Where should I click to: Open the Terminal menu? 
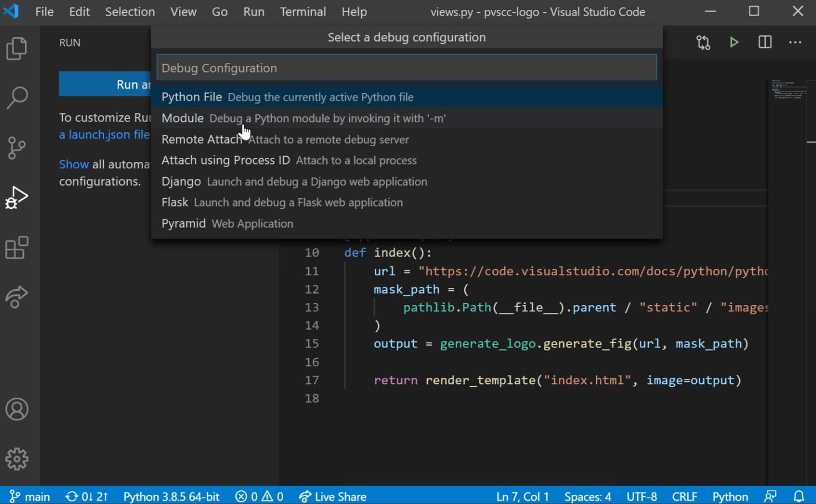[x=303, y=12]
